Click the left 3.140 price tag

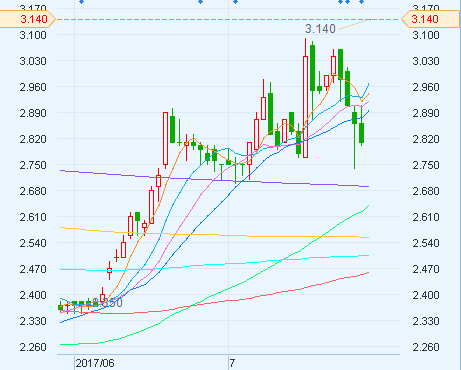(27, 19)
